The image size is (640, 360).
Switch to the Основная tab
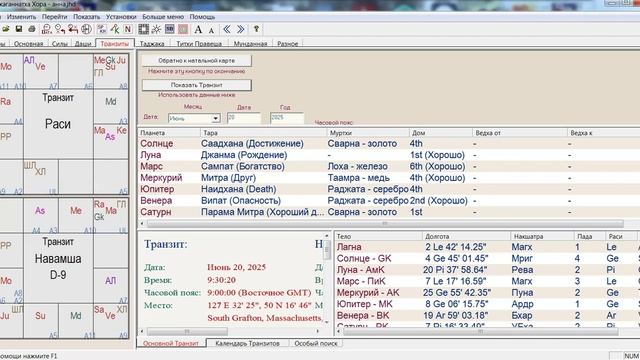[x=29, y=44]
